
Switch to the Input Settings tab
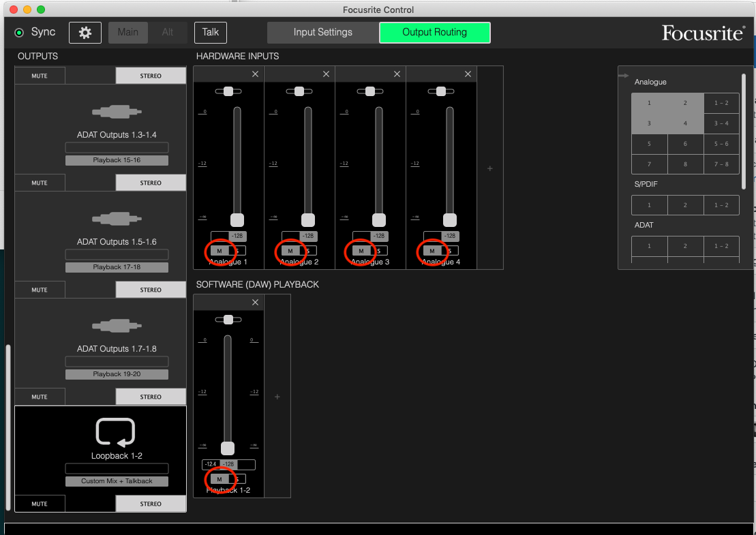click(x=323, y=32)
